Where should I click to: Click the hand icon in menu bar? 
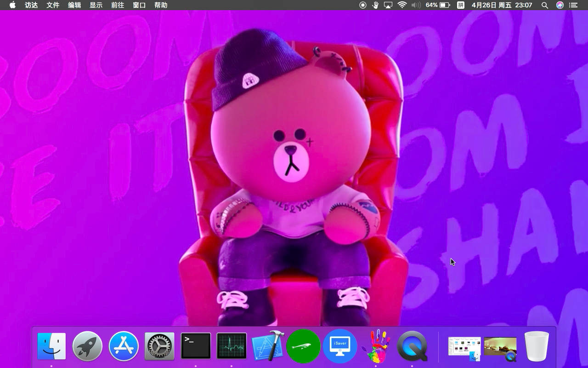[375, 5]
